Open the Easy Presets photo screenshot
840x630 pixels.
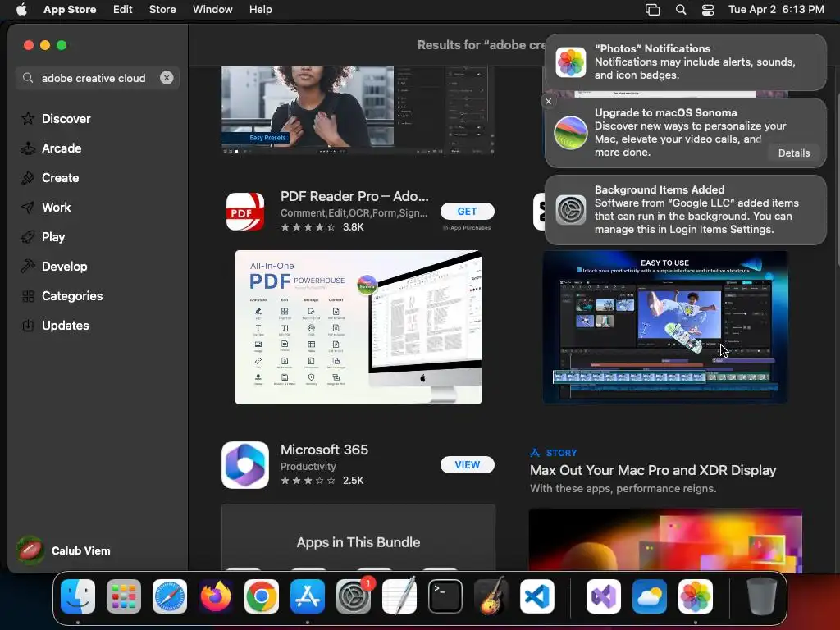point(358,110)
